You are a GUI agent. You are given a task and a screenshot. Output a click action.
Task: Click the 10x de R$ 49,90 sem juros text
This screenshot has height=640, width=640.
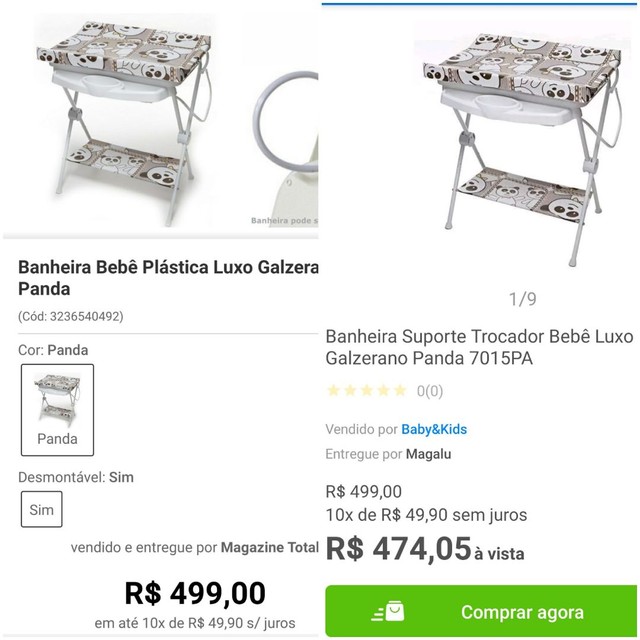tap(426, 515)
